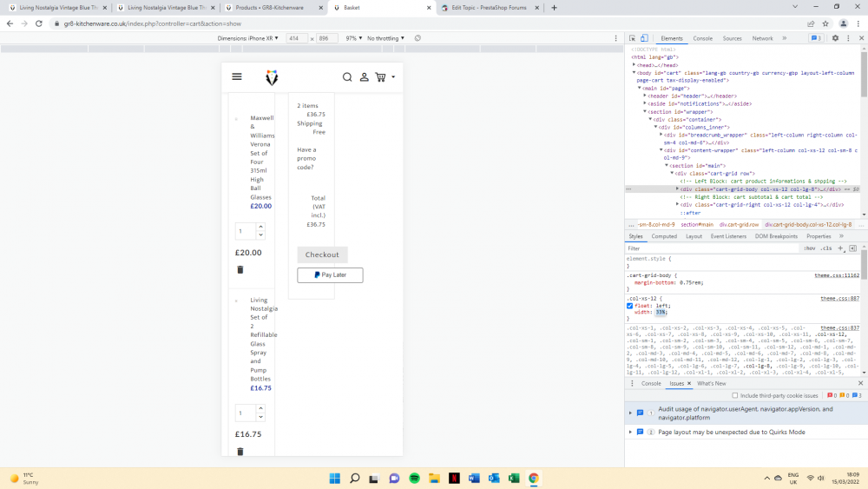Open the Event Listeners tab
868x489 pixels.
coord(728,236)
